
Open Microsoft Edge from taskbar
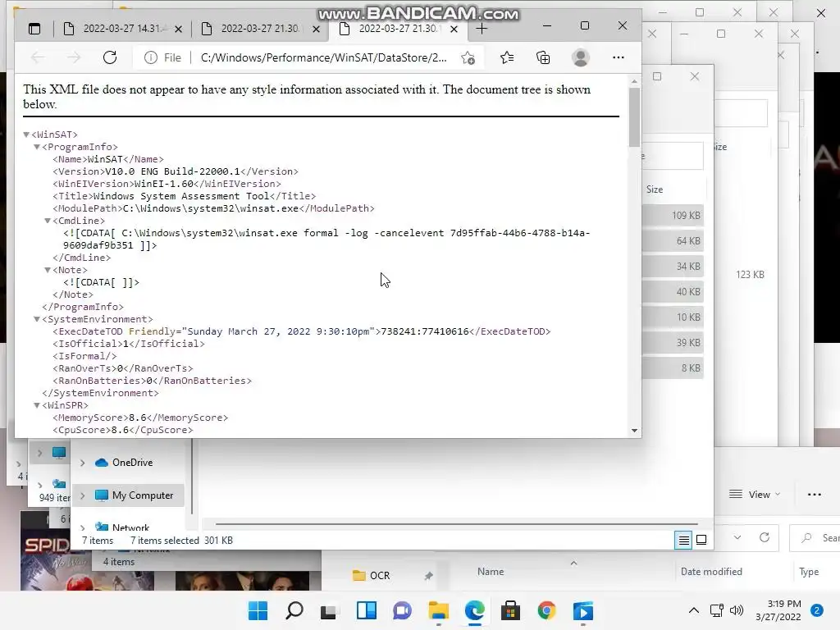475,610
